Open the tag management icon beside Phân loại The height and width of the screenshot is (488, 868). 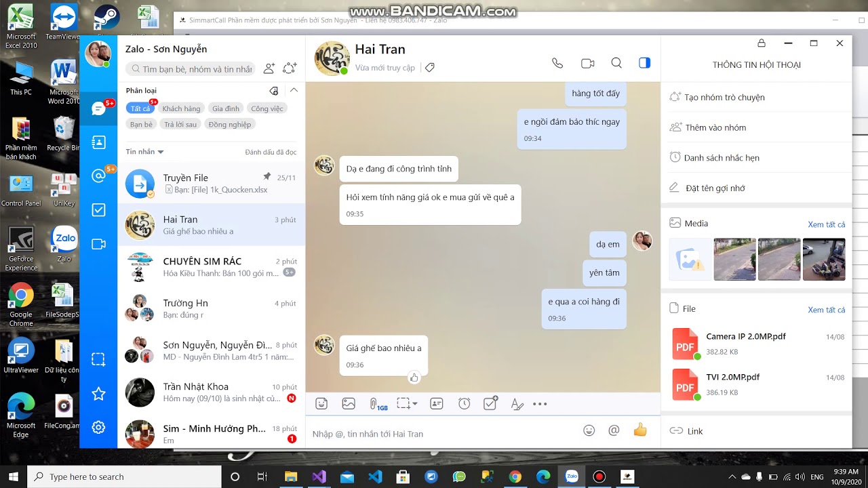[274, 91]
